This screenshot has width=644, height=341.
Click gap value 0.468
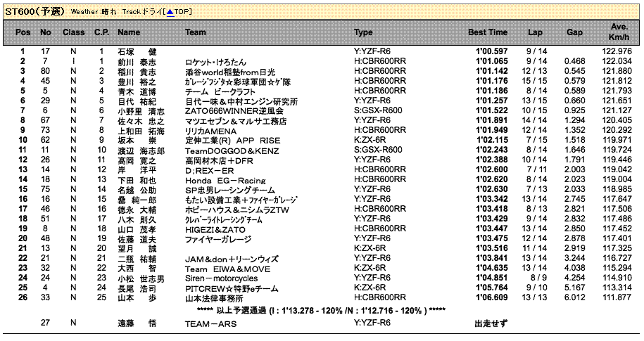click(x=574, y=61)
